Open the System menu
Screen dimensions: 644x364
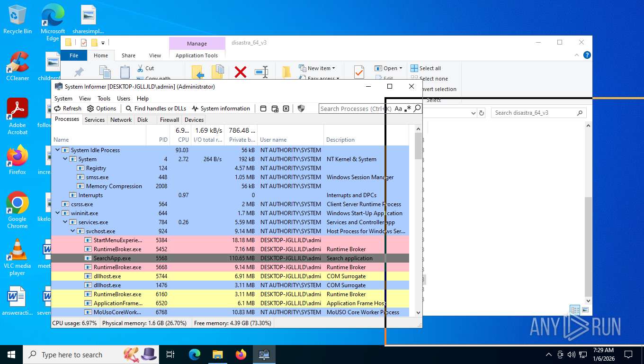(63, 99)
